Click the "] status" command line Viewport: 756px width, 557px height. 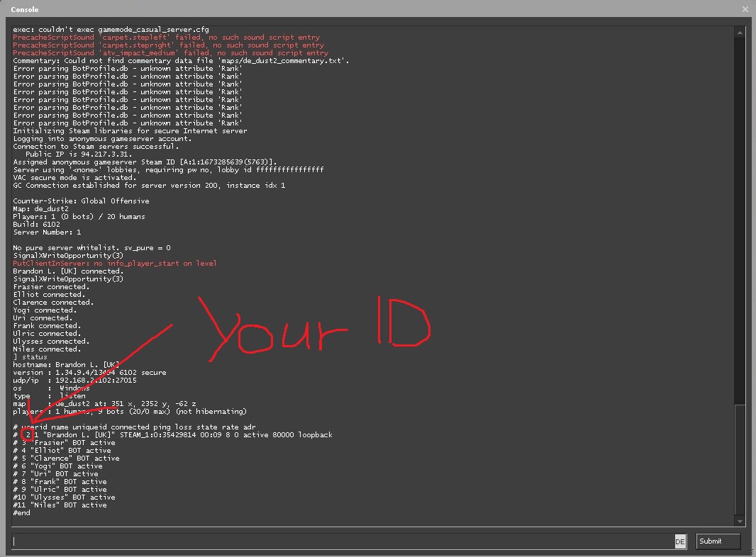pyautogui.click(x=30, y=357)
